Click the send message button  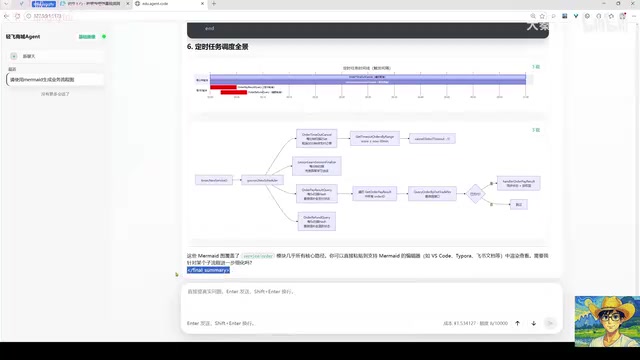pyautogui.click(x=550, y=323)
